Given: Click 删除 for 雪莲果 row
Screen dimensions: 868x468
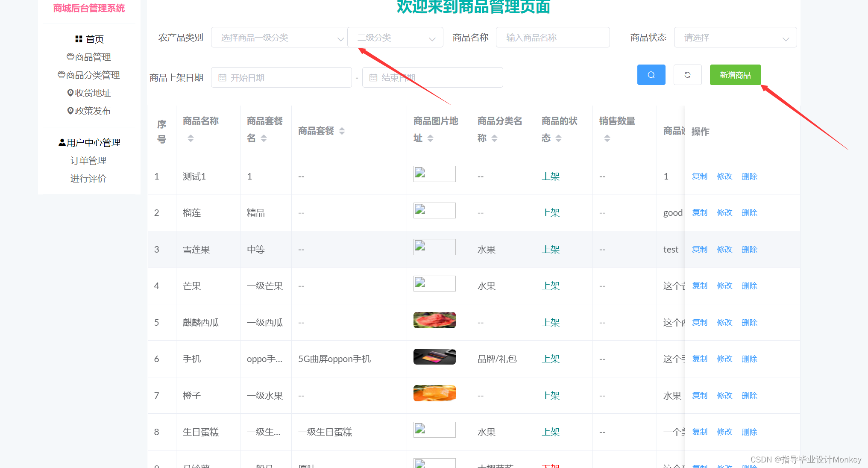Looking at the screenshot, I should coord(749,249).
